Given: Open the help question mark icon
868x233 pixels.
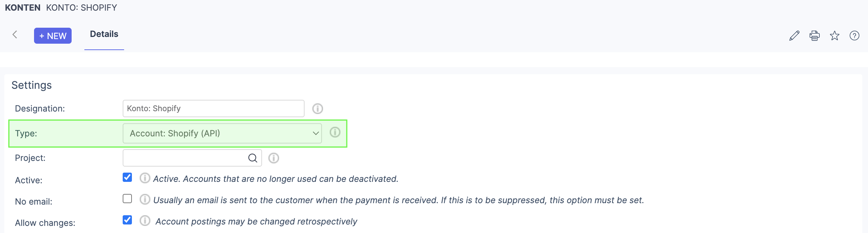Looking at the screenshot, I should tap(855, 36).
